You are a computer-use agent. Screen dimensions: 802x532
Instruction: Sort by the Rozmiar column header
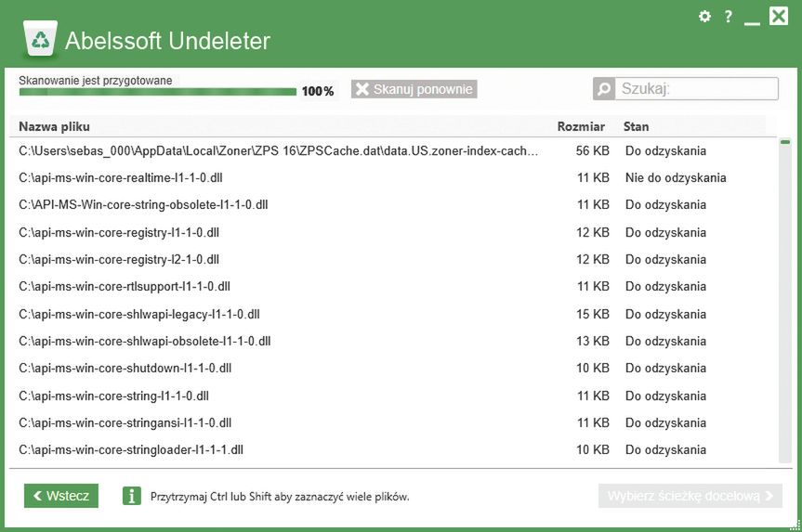(x=581, y=126)
